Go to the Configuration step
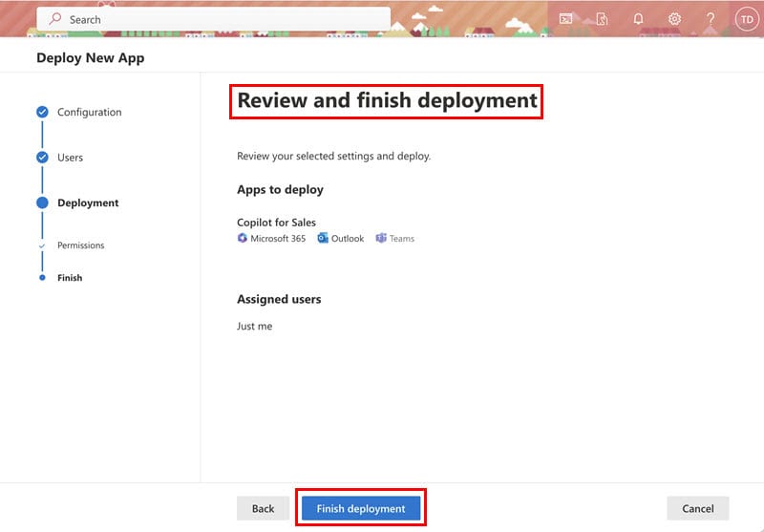The height and width of the screenshot is (532, 764). point(89,112)
